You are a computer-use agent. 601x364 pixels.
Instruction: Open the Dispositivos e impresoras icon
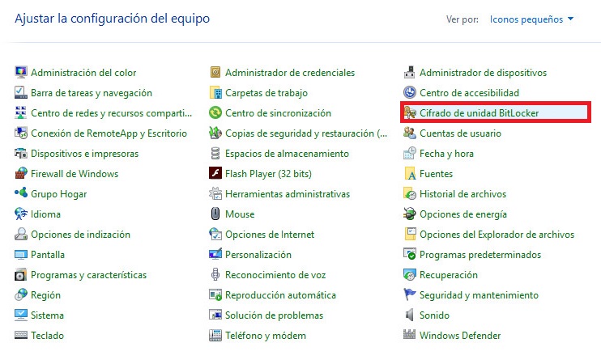[x=21, y=153]
